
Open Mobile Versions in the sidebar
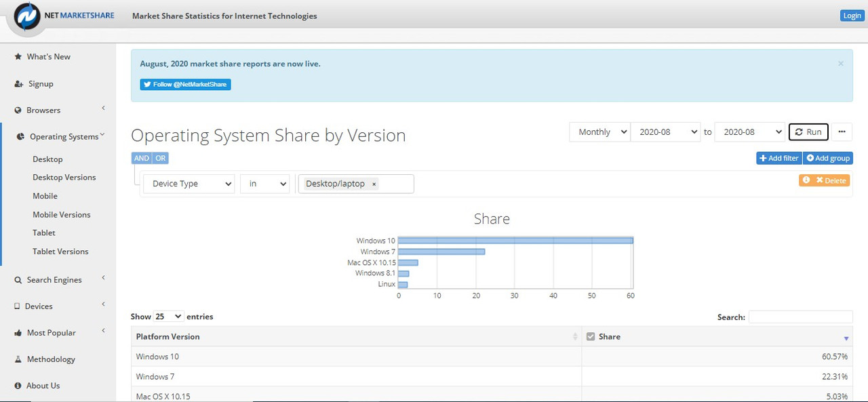click(x=62, y=215)
